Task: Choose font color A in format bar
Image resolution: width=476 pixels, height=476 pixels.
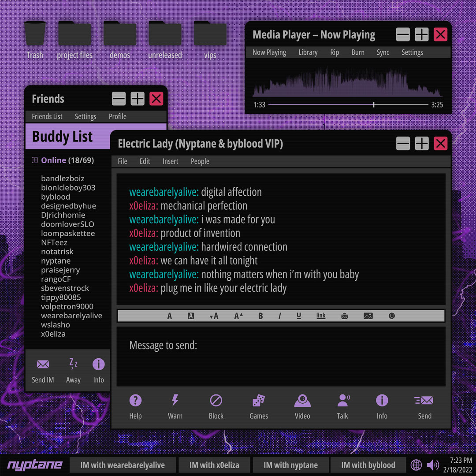Action: [169, 316]
